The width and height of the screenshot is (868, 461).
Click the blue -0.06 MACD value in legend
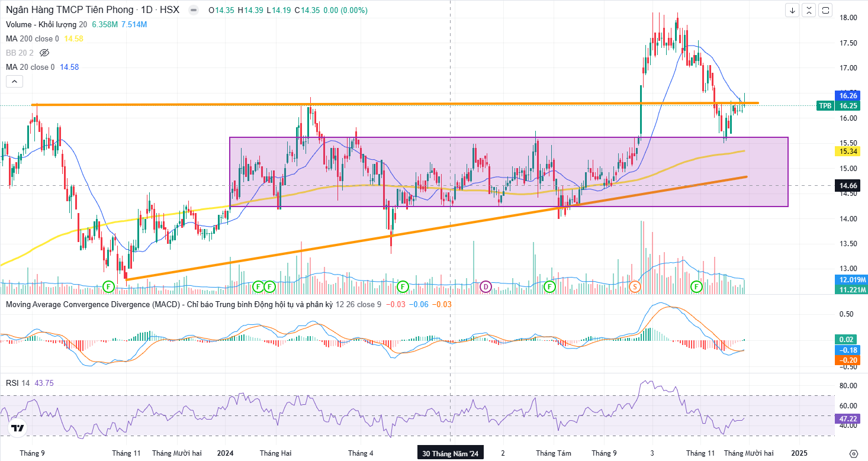[x=420, y=304]
